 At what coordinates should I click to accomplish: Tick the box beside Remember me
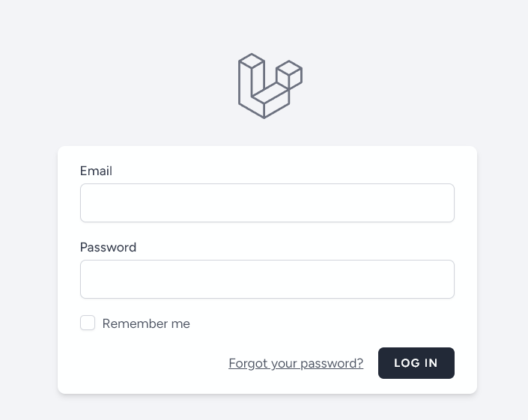tap(88, 323)
